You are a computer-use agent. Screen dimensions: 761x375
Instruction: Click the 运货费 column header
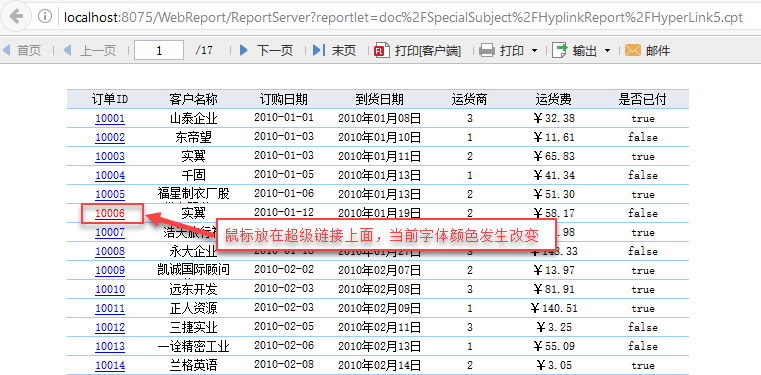pyautogui.click(x=554, y=99)
